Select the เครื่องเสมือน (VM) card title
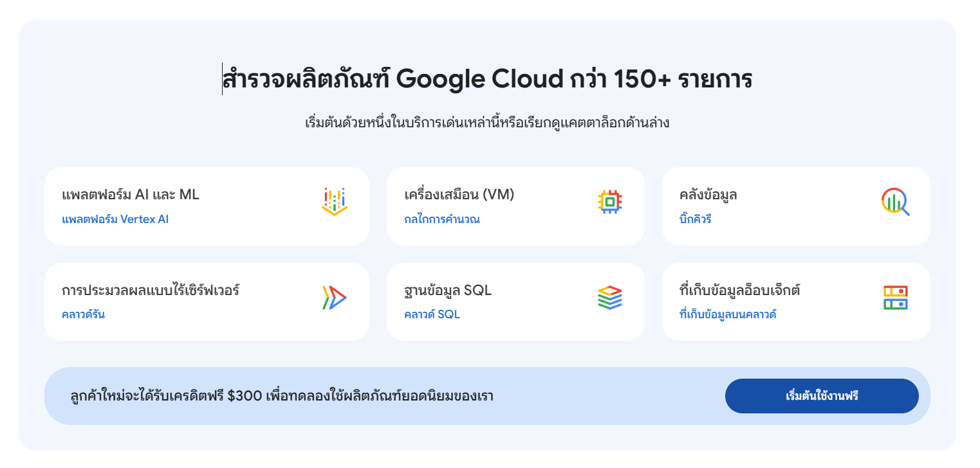 coord(459,195)
